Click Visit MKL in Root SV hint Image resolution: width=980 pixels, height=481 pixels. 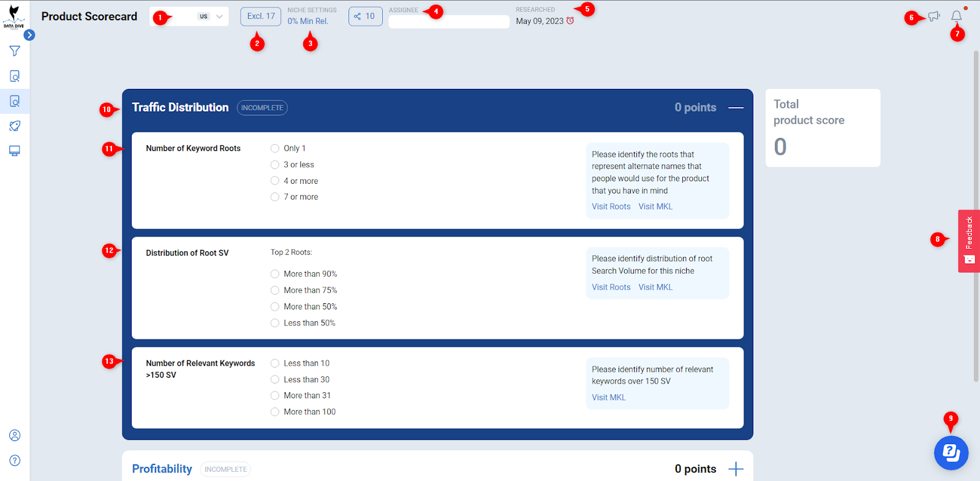coord(655,287)
